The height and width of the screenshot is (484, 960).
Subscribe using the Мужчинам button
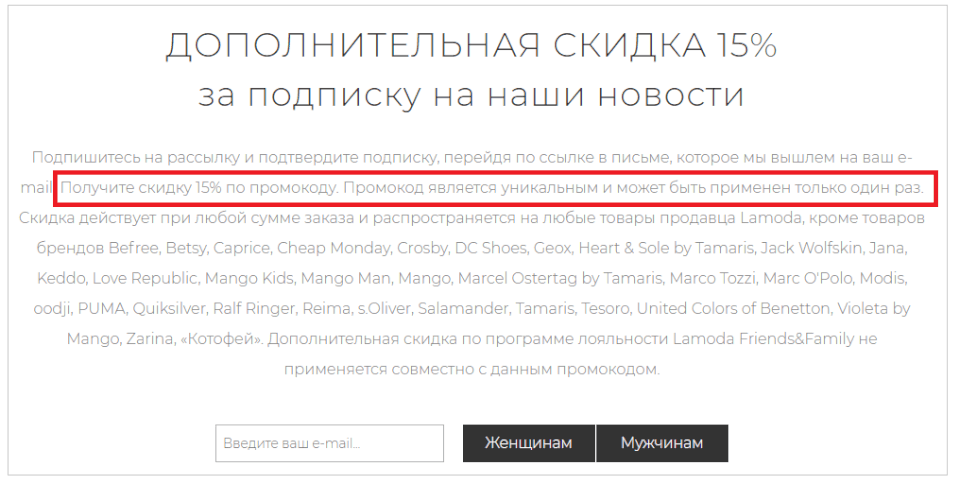point(662,443)
